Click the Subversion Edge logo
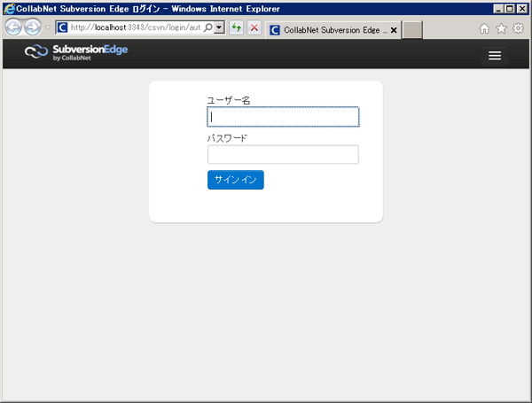This screenshot has height=403, width=532. (76, 52)
